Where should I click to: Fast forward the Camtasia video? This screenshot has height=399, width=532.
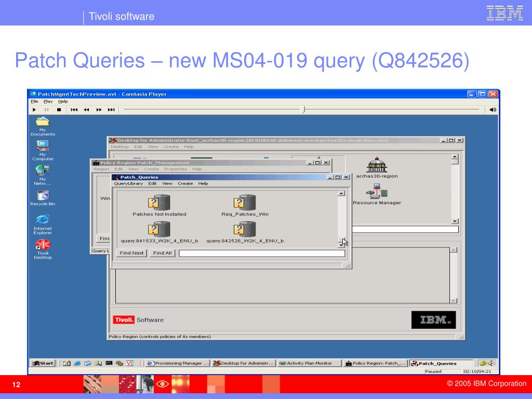click(99, 110)
